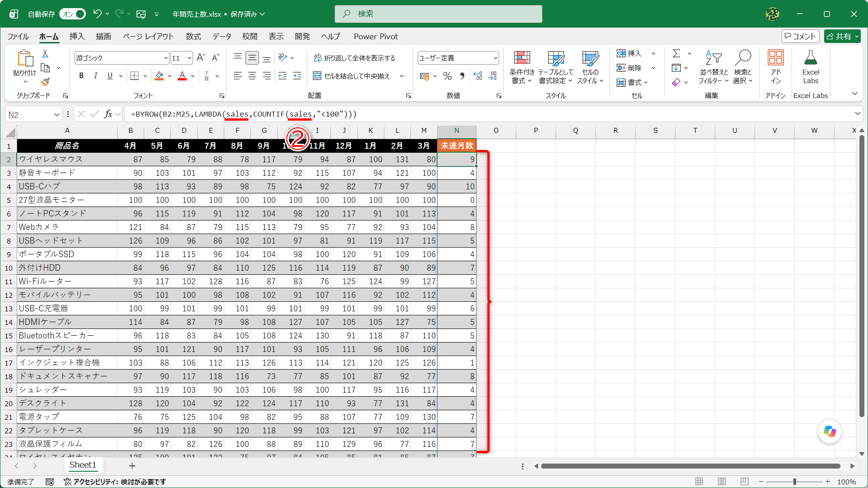868x488 pixels.
Task: Expand the Name Box dropdown
Action: pyautogui.click(x=57, y=115)
